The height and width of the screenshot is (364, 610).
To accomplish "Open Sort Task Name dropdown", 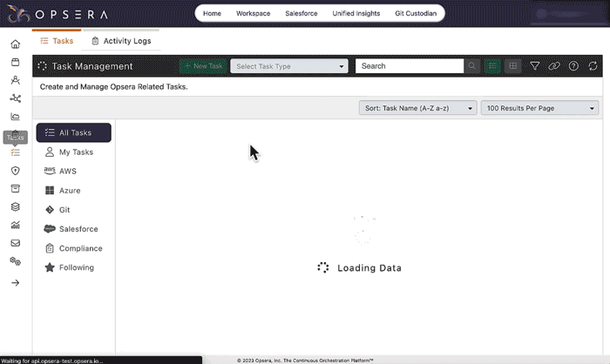I will pyautogui.click(x=417, y=108).
